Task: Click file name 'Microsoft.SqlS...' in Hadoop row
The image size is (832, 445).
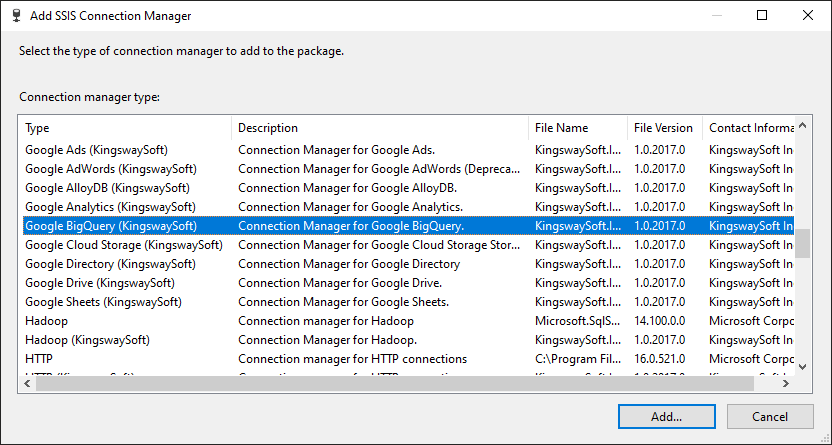Action: coord(578,321)
